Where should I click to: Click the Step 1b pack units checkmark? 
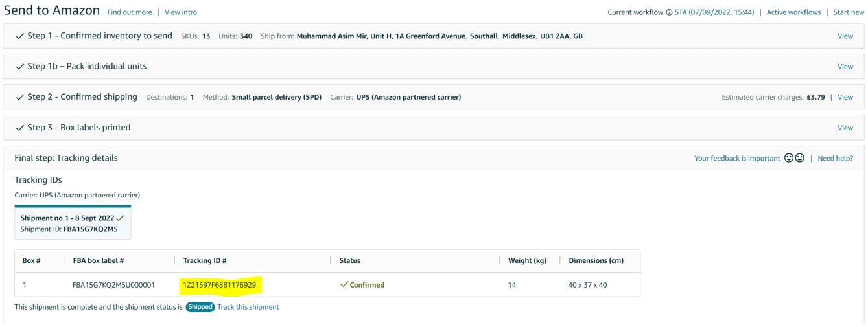pos(20,67)
